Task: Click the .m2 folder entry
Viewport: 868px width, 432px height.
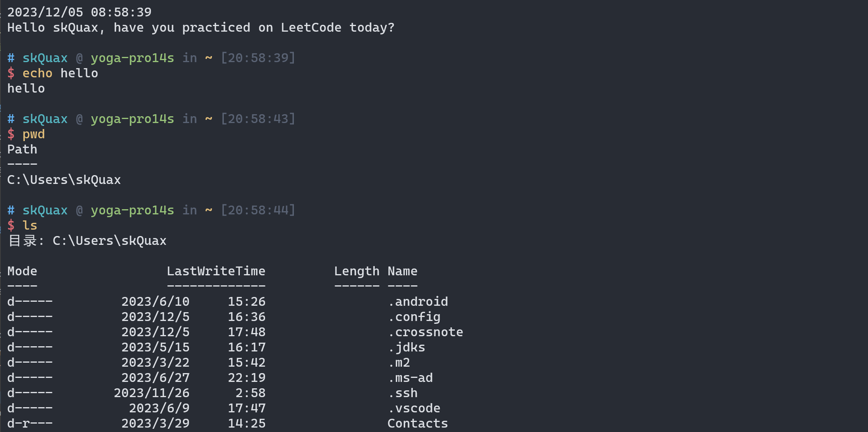Action: [399, 362]
